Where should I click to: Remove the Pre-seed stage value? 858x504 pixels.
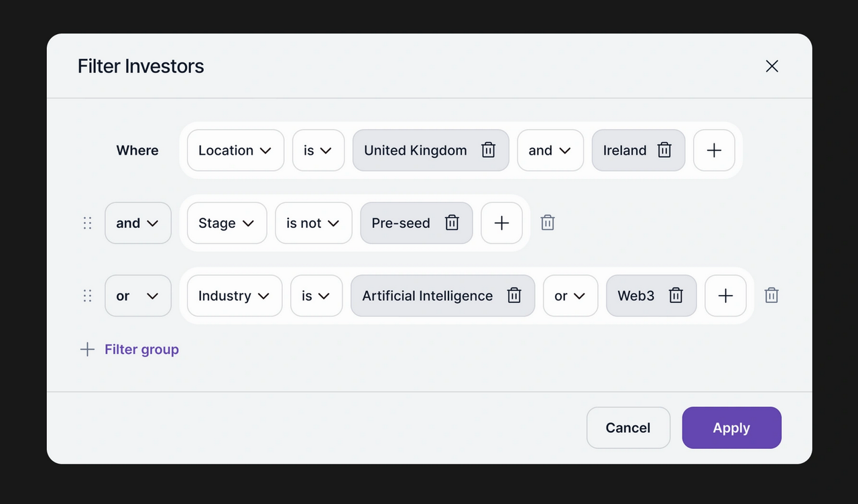pyautogui.click(x=452, y=223)
